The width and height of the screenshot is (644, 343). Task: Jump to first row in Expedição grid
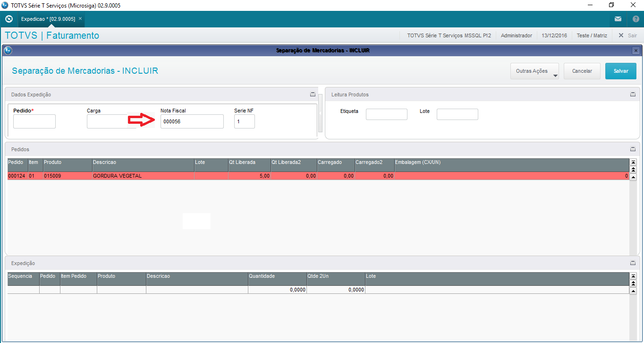click(x=633, y=275)
